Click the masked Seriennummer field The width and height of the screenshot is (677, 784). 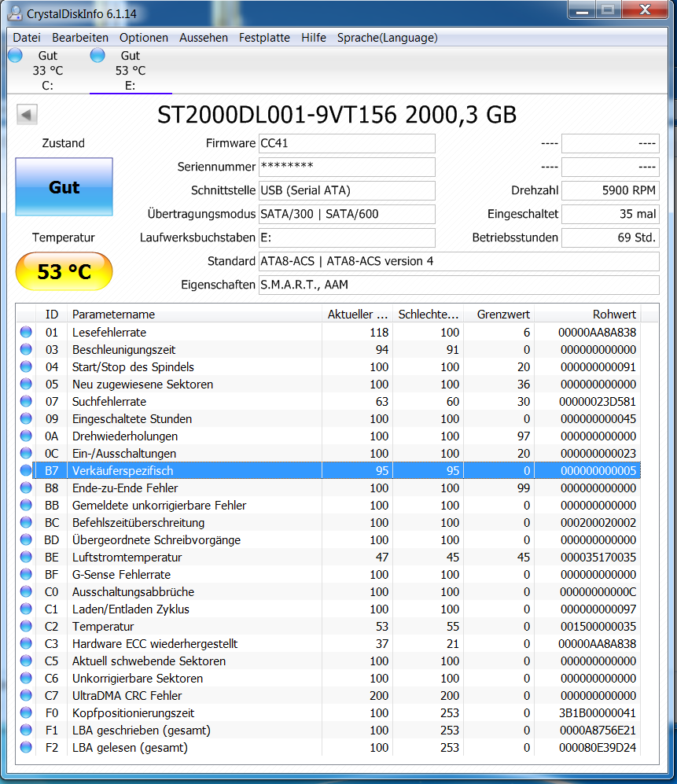(x=347, y=167)
